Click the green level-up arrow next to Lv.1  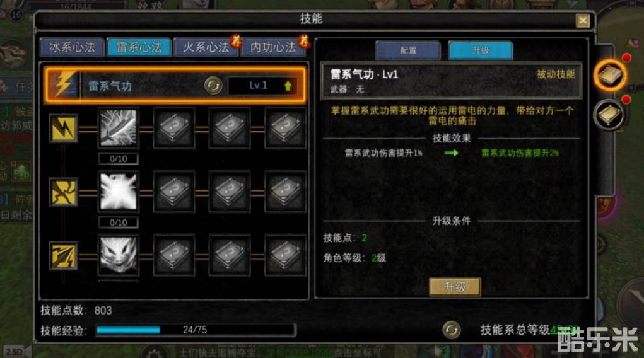(288, 86)
